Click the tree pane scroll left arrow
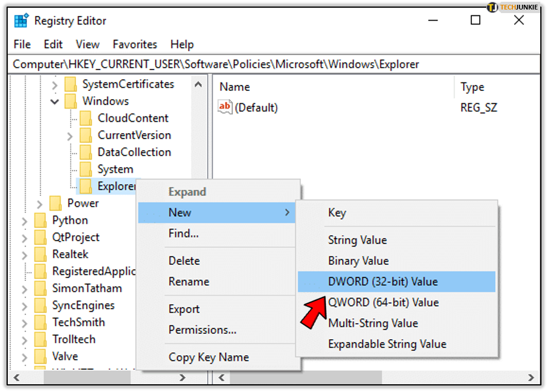Image resolution: width=548 pixels, height=392 pixels. click(17, 378)
